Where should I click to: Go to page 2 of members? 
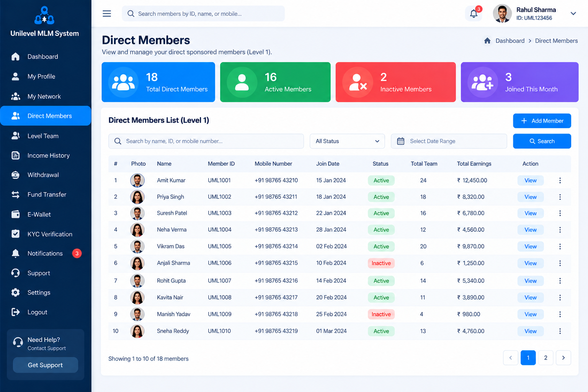[546, 358]
